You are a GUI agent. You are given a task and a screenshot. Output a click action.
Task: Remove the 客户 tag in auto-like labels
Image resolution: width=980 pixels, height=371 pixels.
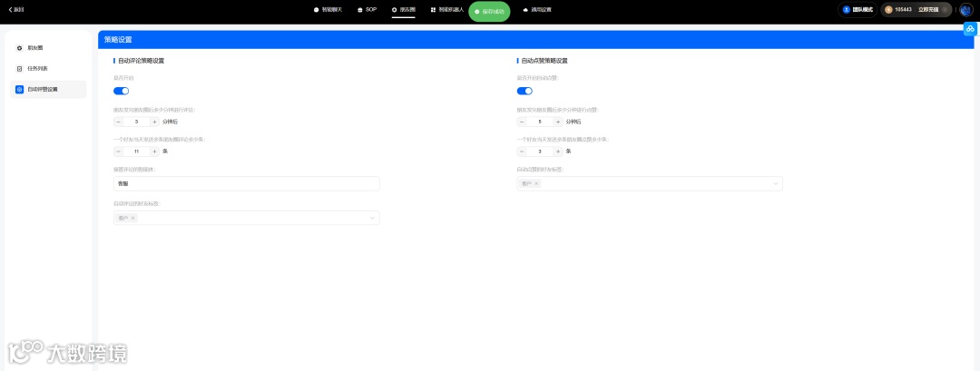(x=536, y=183)
